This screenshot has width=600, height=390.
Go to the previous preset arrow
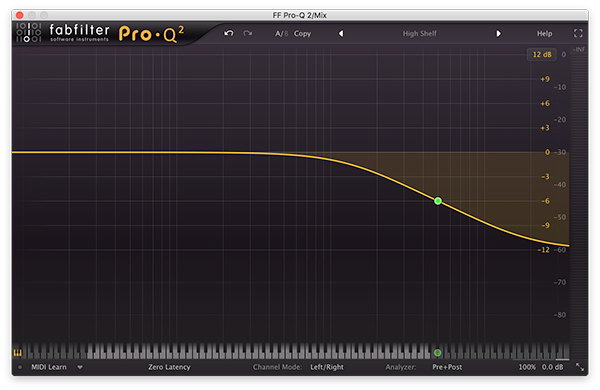click(341, 34)
